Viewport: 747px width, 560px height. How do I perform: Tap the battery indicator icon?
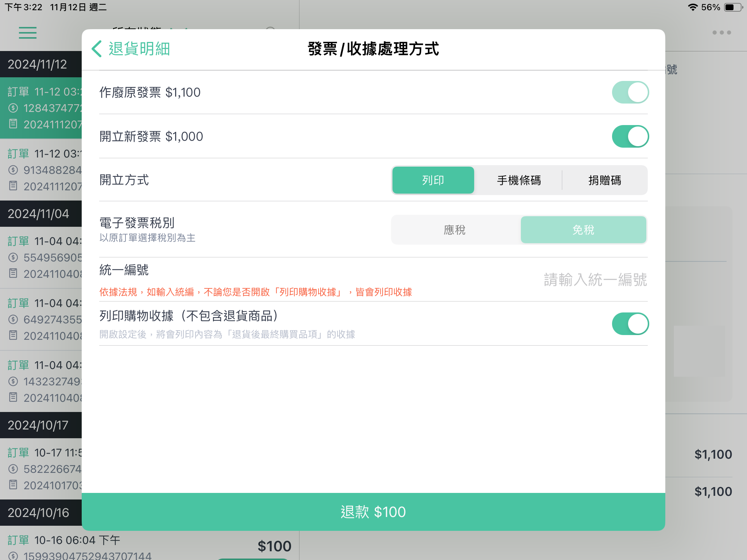[x=734, y=7]
